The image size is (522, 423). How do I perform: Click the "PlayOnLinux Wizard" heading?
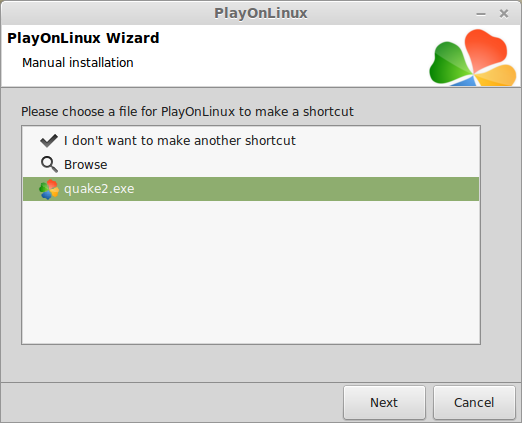pyautogui.click(x=83, y=38)
